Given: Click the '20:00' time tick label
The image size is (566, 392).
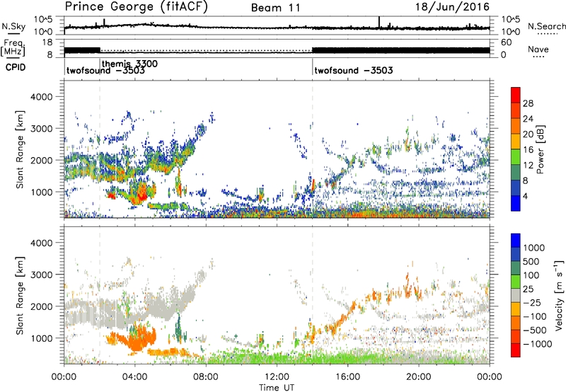Looking at the screenshot, I should [418, 377].
